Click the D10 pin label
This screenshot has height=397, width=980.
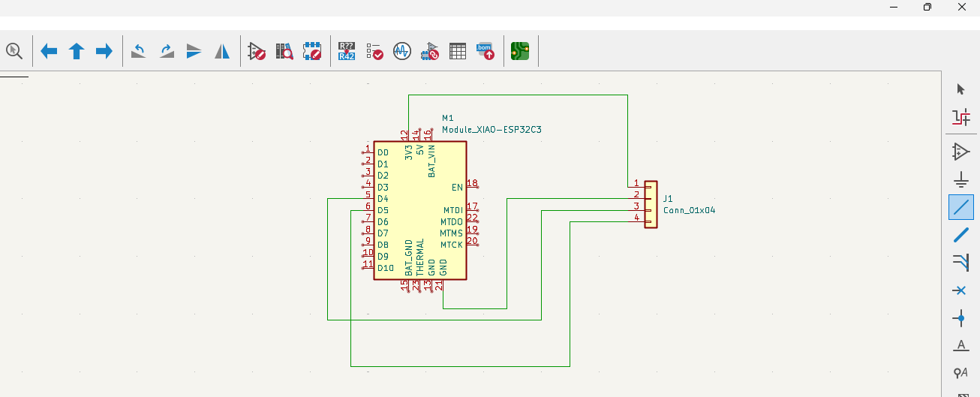tap(386, 268)
